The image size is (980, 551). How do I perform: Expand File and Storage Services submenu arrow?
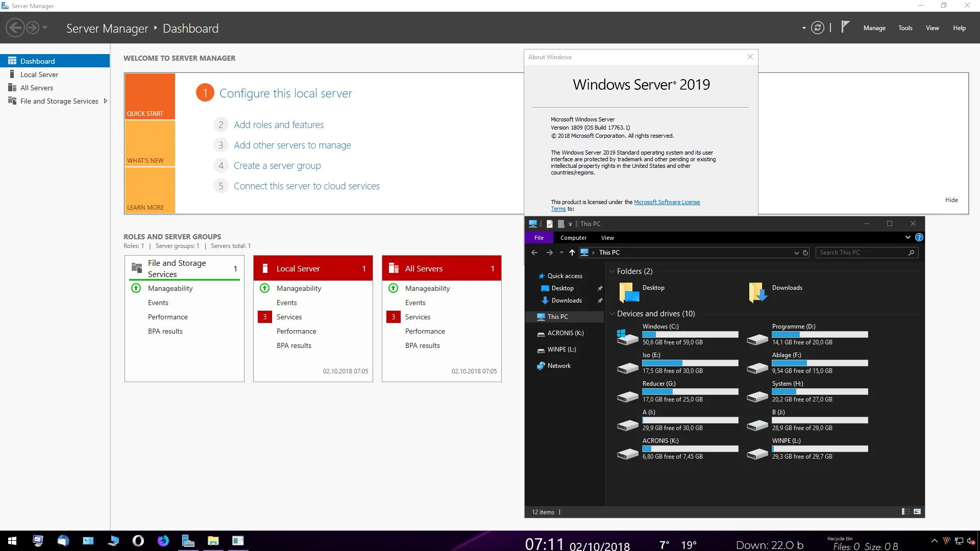[105, 101]
